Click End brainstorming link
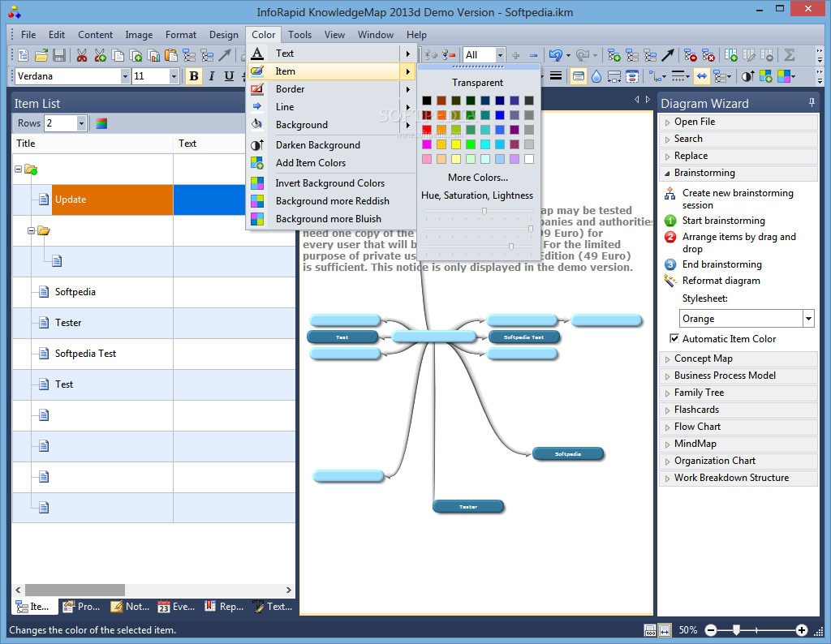This screenshot has width=831, height=644. 721,264
